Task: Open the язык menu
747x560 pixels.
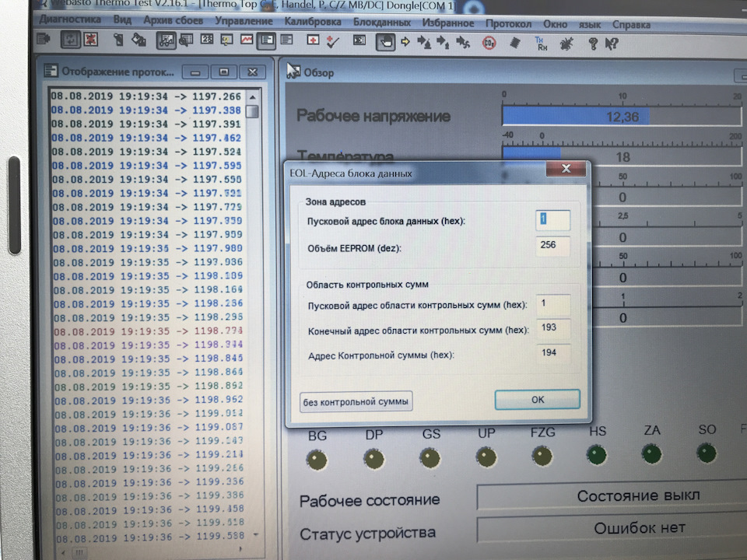Action: coord(590,24)
